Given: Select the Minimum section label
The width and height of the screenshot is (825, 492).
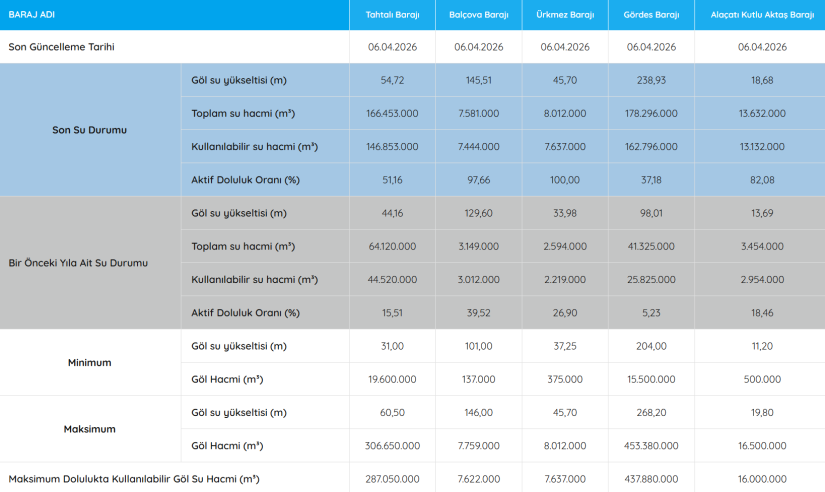Looking at the screenshot, I should (x=90, y=362).
